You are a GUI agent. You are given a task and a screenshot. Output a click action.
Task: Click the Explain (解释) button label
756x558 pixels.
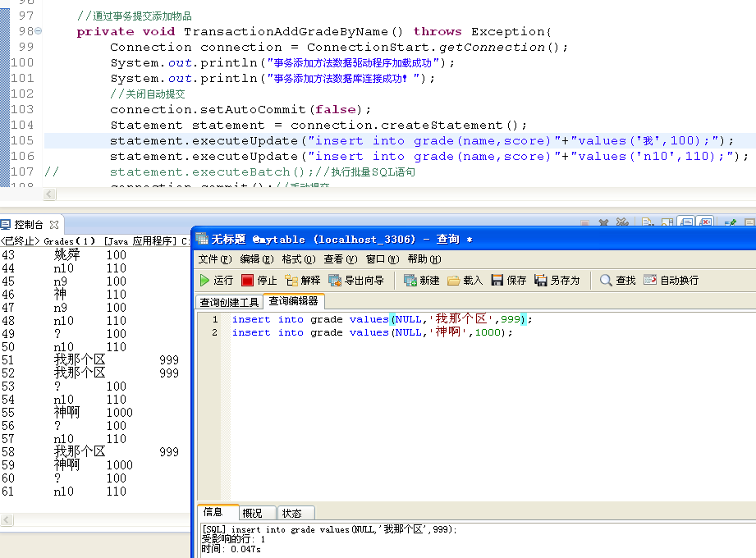pos(310,281)
